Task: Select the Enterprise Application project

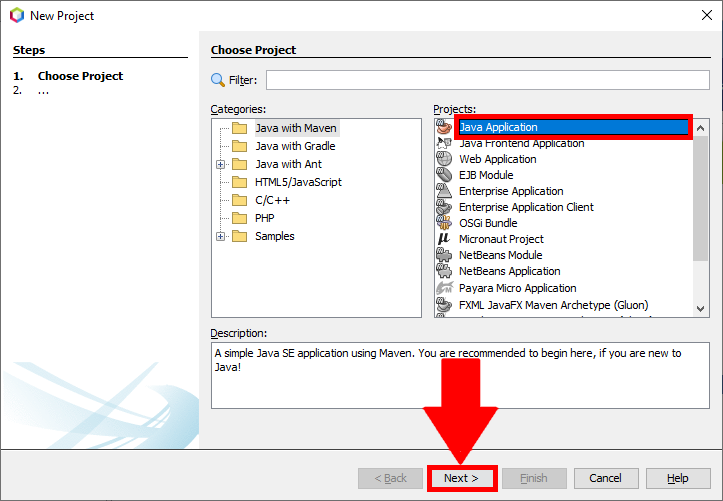Action: tap(511, 191)
